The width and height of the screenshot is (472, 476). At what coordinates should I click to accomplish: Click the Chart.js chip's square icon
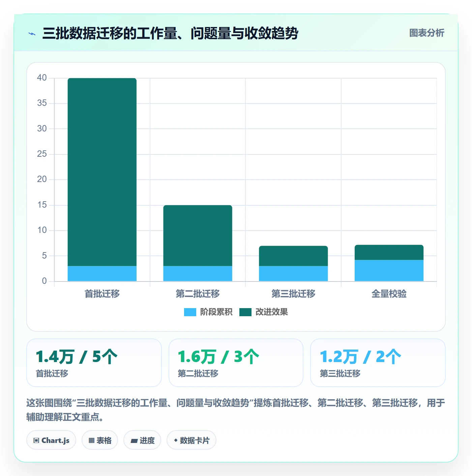(x=36, y=440)
